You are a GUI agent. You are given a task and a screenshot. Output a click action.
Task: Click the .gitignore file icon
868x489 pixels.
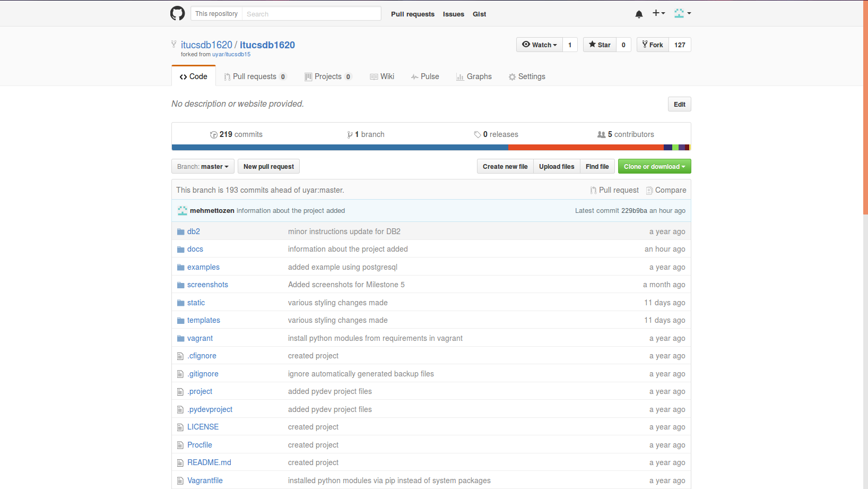click(x=180, y=374)
